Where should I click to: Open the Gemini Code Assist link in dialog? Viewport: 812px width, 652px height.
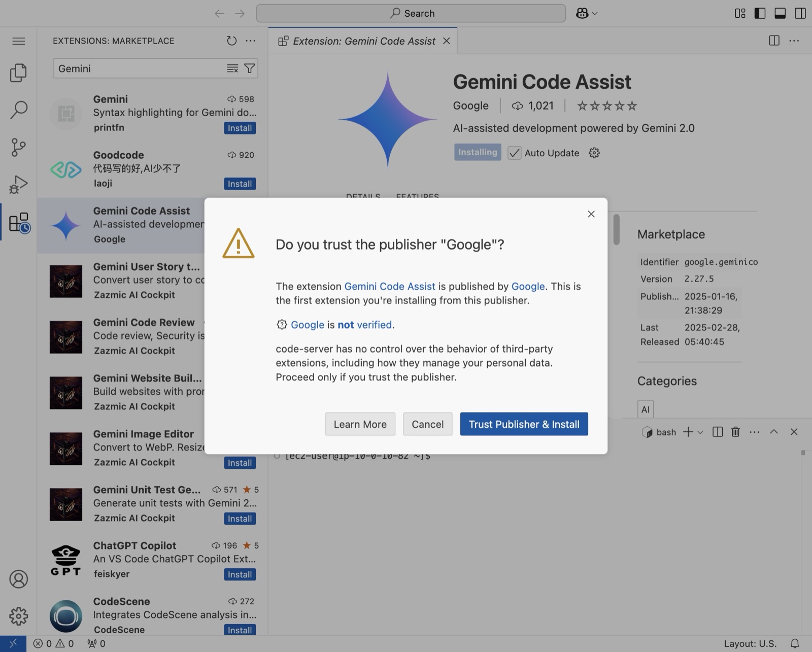[x=390, y=286]
